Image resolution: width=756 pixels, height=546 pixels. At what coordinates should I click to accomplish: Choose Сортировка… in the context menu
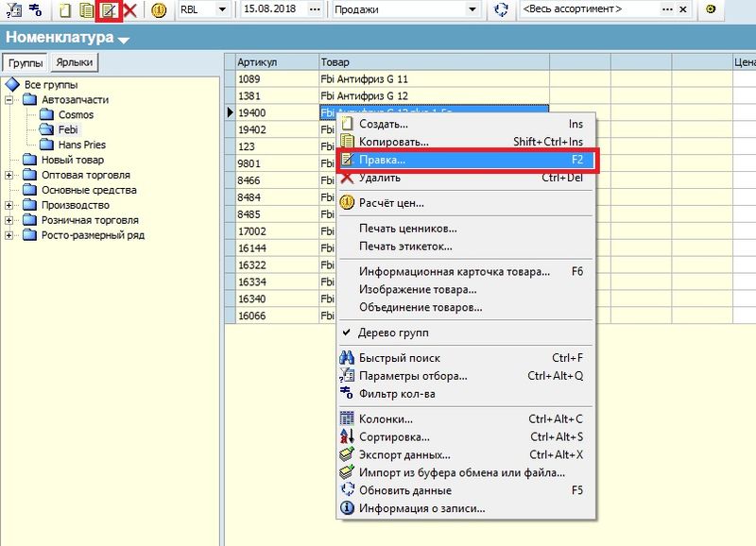click(466, 437)
